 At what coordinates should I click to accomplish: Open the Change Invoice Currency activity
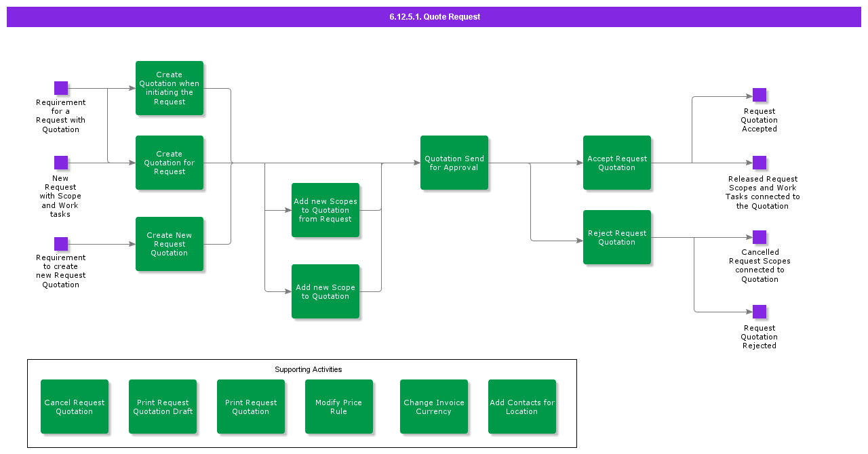click(x=434, y=407)
